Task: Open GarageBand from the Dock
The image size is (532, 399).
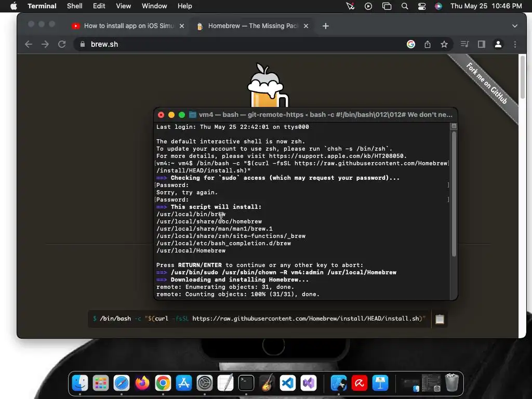Action: coord(267,383)
